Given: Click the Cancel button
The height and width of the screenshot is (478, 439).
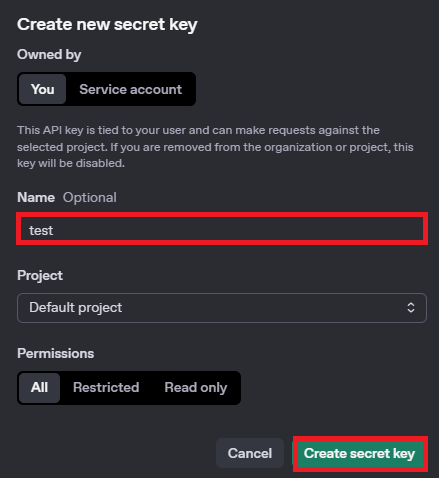Looking at the screenshot, I should [250, 453].
